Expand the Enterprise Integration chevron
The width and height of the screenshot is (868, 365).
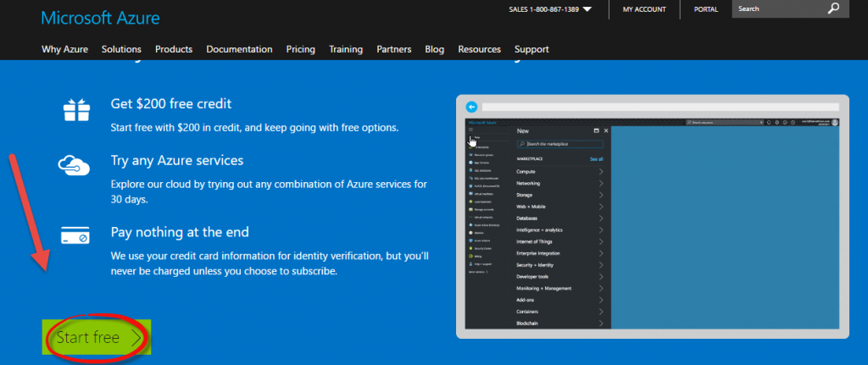(x=601, y=253)
